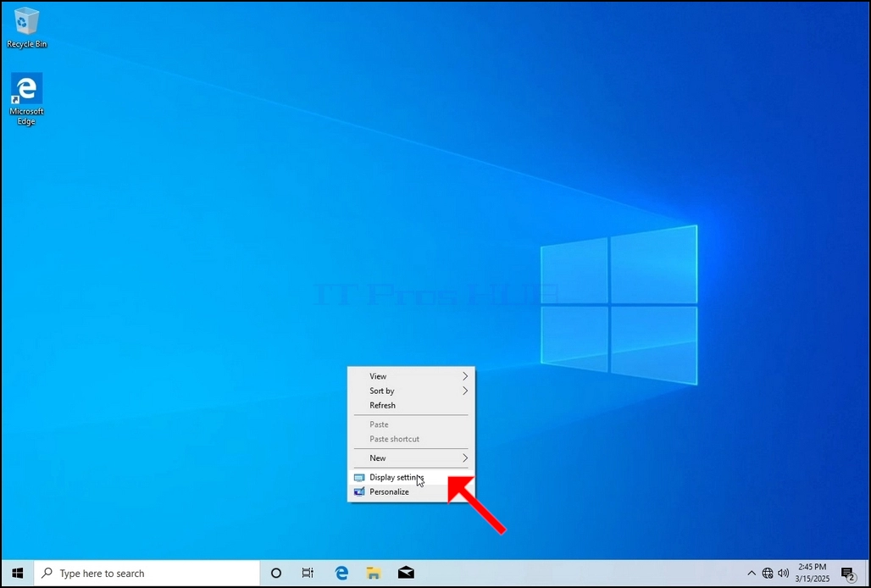
Task: Open the Mail app on taskbar
Action: (406, 573)
